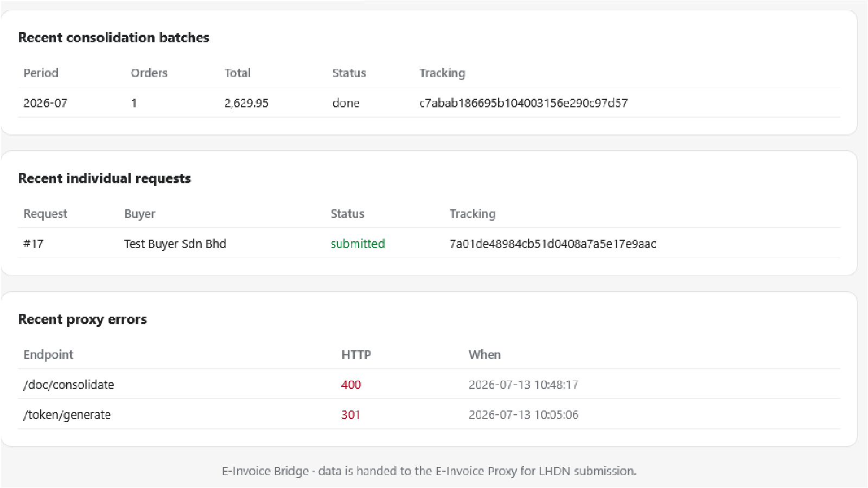Click the /token/generate endpoint row
The image size is (868, 488).
tap(429, 415)
